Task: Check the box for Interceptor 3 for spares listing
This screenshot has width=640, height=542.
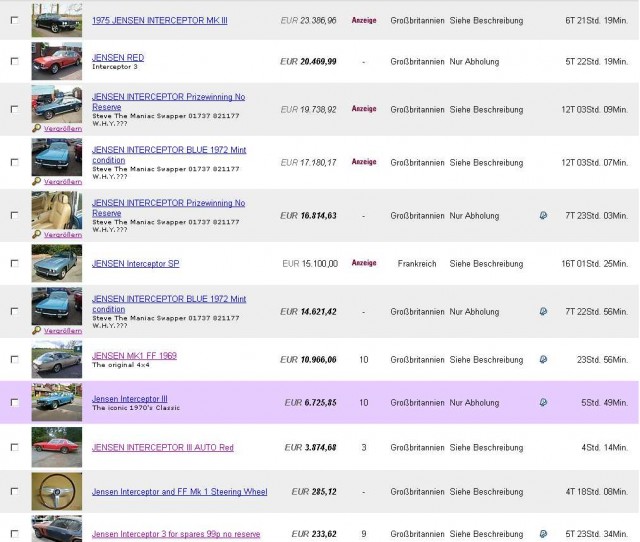Action: pos(15,533)
